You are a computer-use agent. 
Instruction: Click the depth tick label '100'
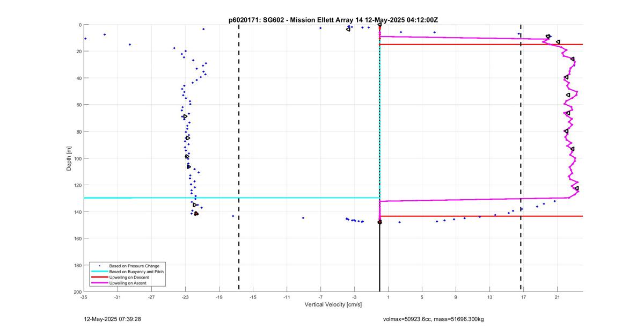click(x=77, y=158)
